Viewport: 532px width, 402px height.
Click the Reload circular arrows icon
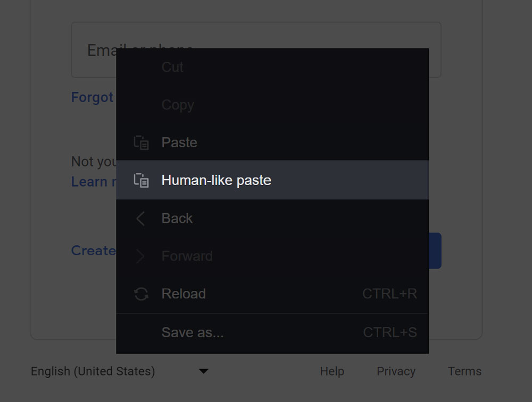point(141,294)
